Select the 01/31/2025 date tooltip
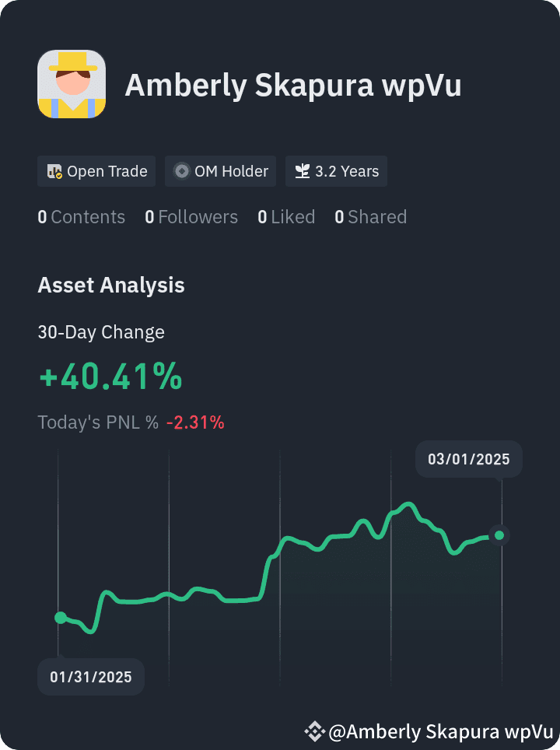560x750 pixels. coord(91,677)
